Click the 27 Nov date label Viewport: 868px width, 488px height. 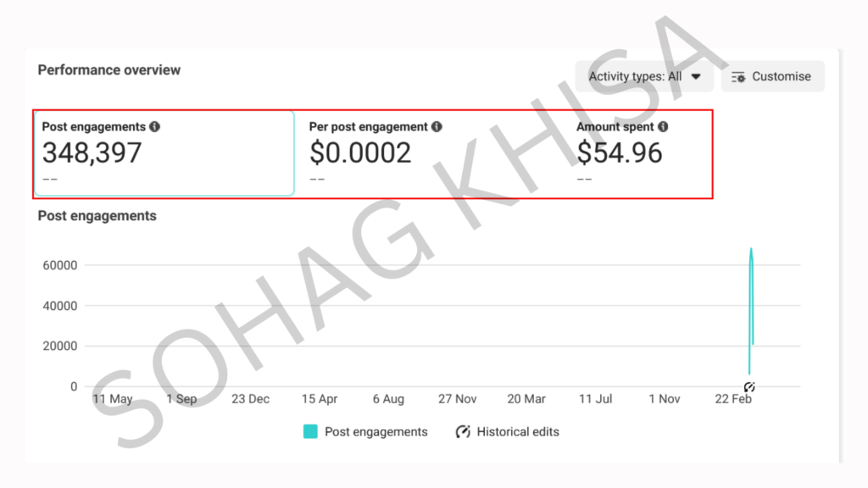pos(457,399)
